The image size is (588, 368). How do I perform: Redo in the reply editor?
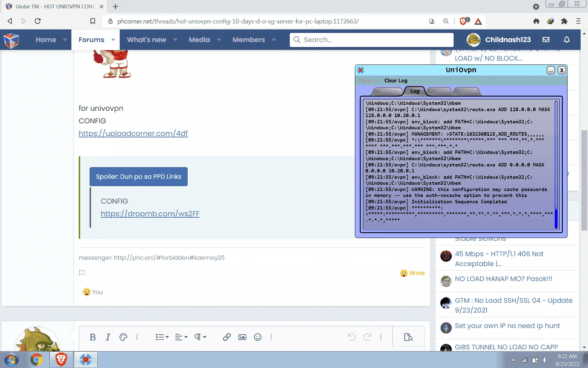pos(367,337)
